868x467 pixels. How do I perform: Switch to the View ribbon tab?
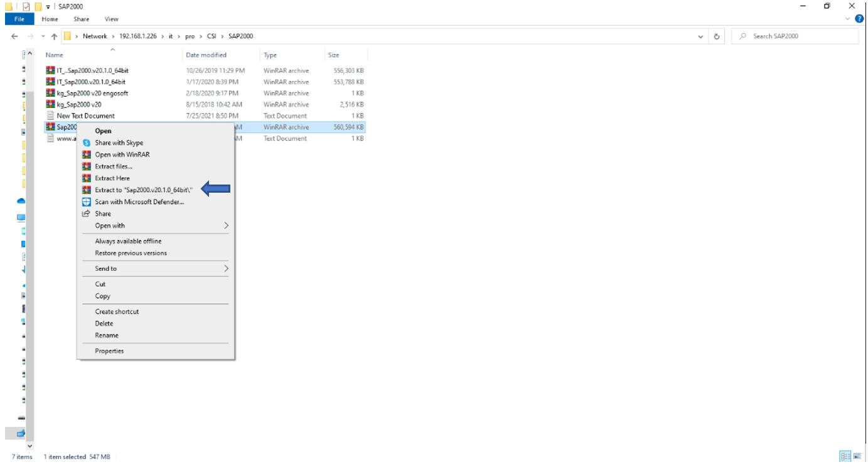tap(112, 19)
